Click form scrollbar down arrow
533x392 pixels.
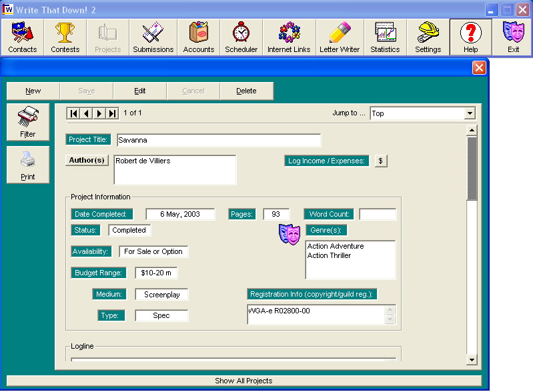(472, 360)
